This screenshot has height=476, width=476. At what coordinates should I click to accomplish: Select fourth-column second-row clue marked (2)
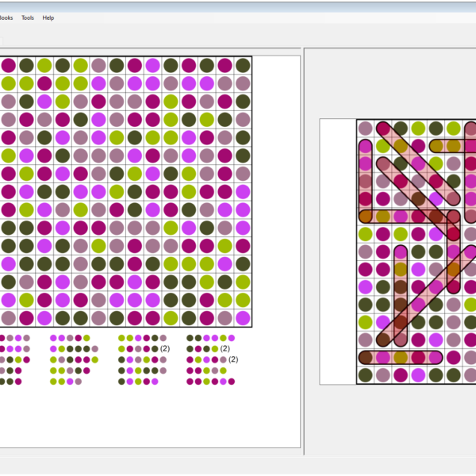pyautogui.click(x=203, y=348)
